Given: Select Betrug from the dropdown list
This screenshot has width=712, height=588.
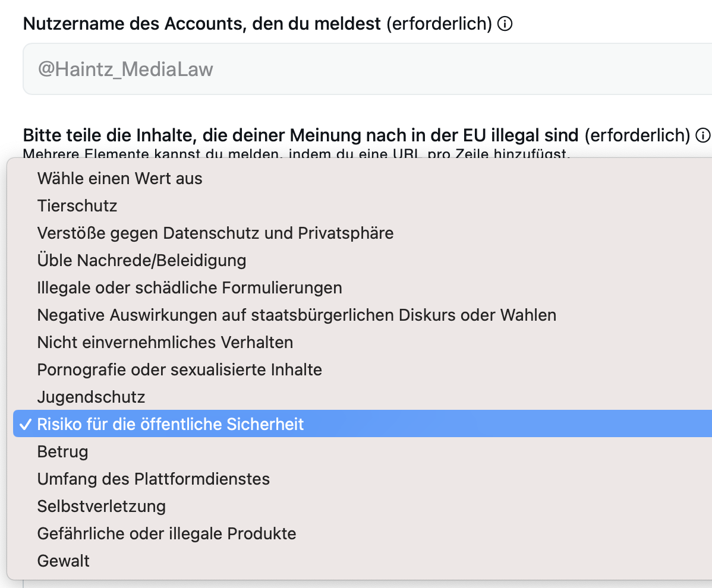Looking at the screenshot, I should [x=62, y=451].
